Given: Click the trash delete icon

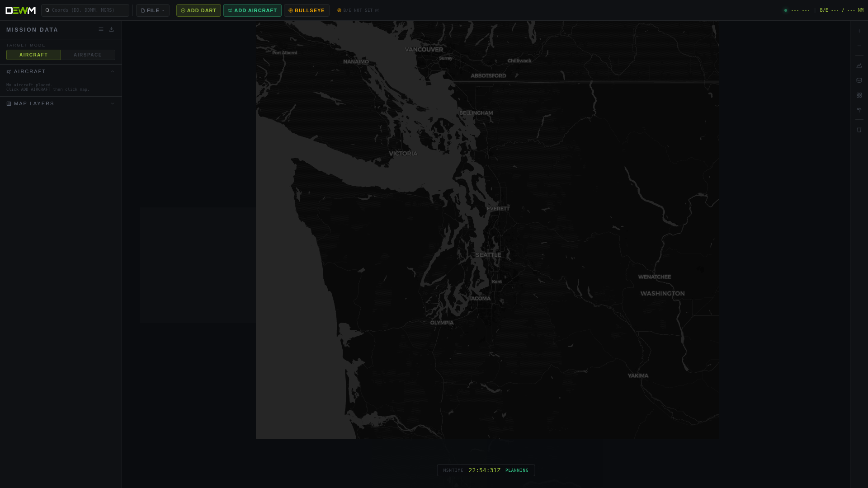Looking at the screenshot, I should tap(859, 130).
